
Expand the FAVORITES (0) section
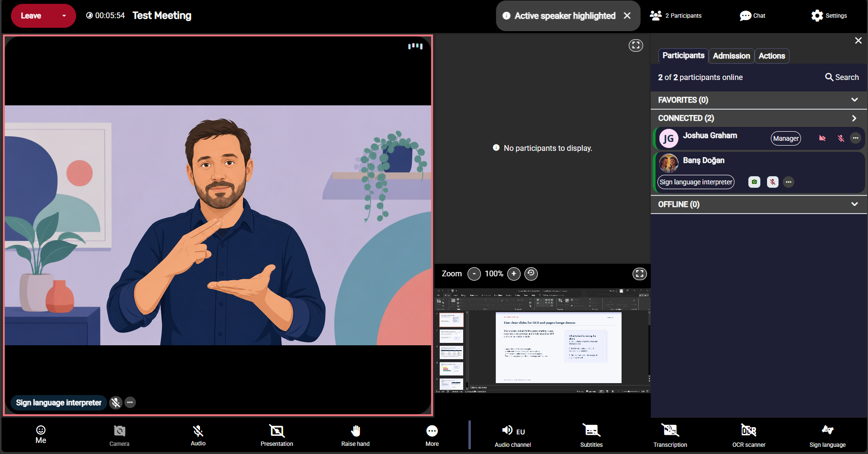759,100
